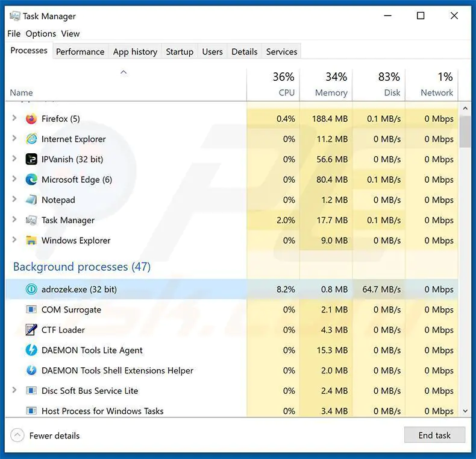Switch to the Performance tab
The image size is (476, 459).
tap(80, 52)
